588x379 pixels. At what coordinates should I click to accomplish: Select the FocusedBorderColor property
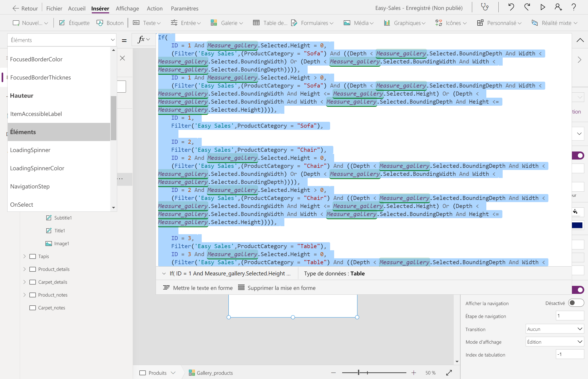(59, 59)
